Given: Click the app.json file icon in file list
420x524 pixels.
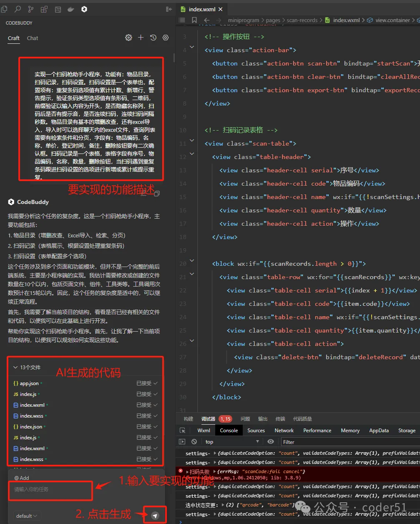Looking at the screenshot, I should (16, 383).
